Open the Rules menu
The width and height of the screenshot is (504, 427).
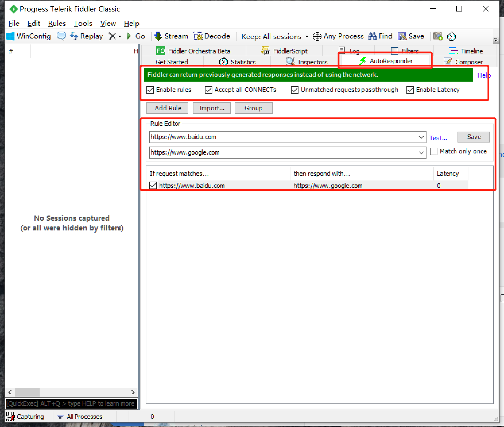[57, 24]
